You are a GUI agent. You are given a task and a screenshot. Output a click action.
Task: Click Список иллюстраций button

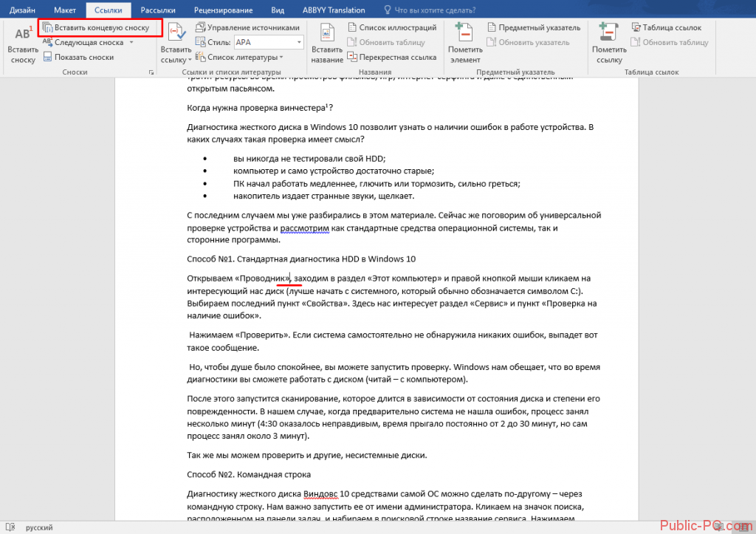[x=392, y=27]
